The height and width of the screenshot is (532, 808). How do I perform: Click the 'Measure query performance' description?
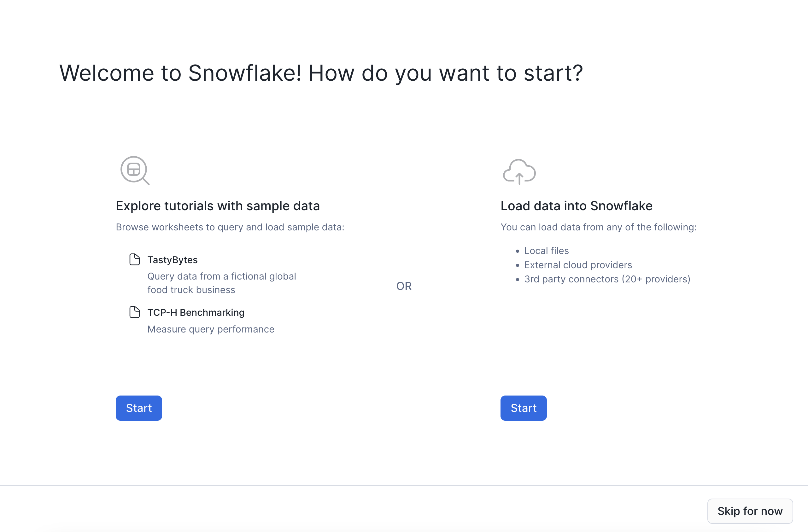pos(211,329)
